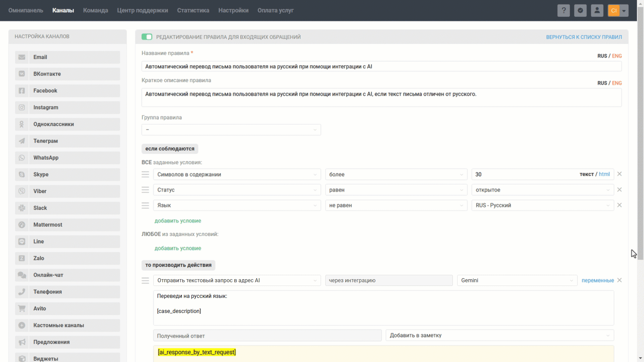644x362 pixels.
Task: Click добавить условие under ВСЕ conditions
Action: 178,221
